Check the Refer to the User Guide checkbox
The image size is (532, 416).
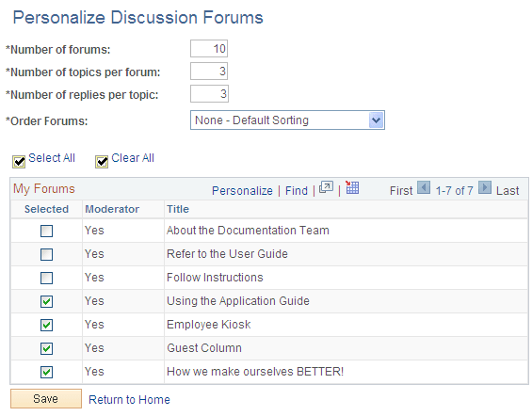(46, 255)
